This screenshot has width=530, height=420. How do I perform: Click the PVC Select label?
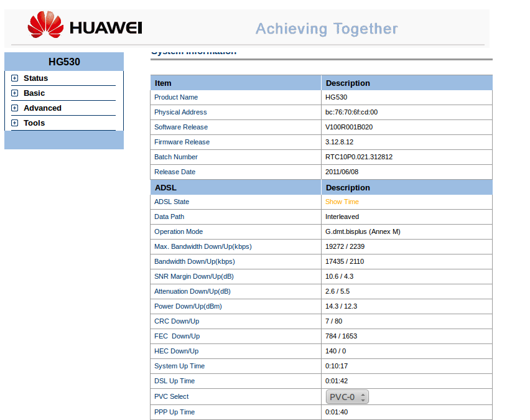(171, 396)
